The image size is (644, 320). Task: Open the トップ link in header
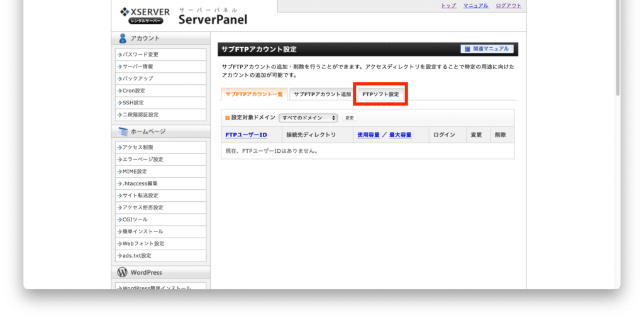click(x=448, y=6)
